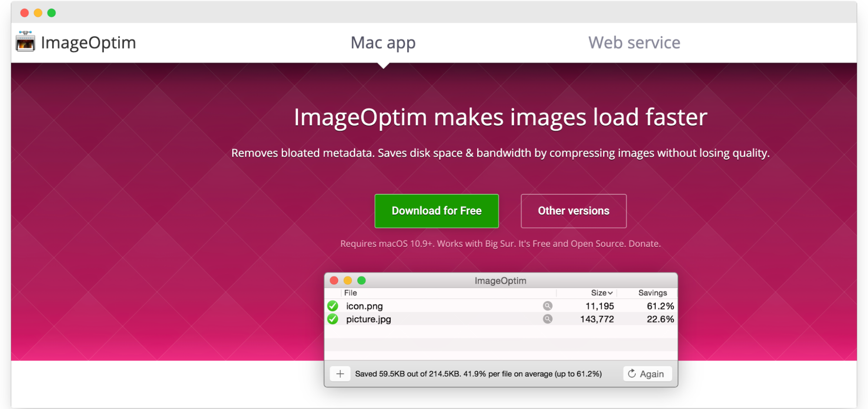
Task: Maximize the browser window green button
Action: [x=52, y=13]
